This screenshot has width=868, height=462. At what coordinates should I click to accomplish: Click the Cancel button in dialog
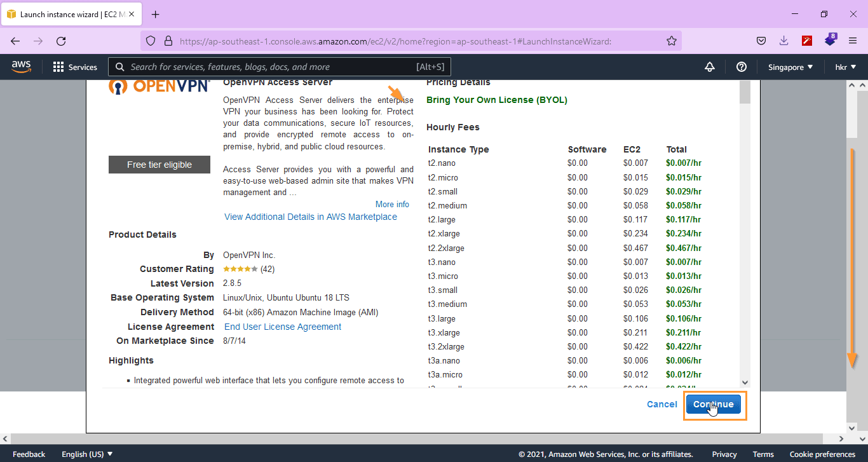(661, 404)
